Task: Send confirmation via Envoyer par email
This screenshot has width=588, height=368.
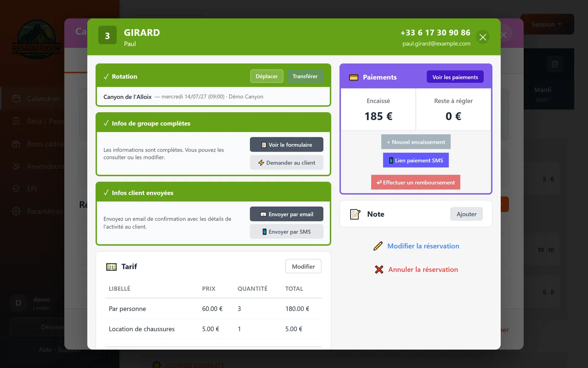Action: click(287, 214)
